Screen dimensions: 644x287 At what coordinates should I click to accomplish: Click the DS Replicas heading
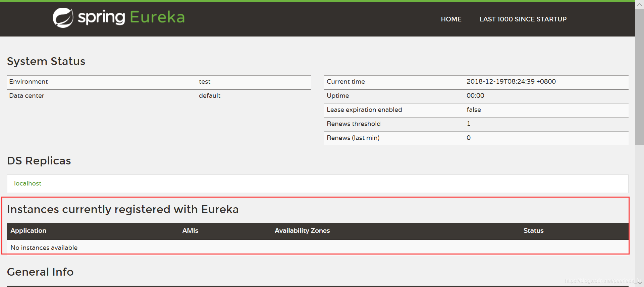39,161
